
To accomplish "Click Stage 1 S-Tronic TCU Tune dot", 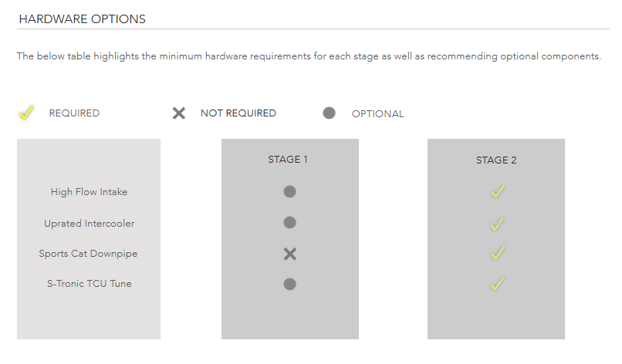I will click(x=289, y=284).
